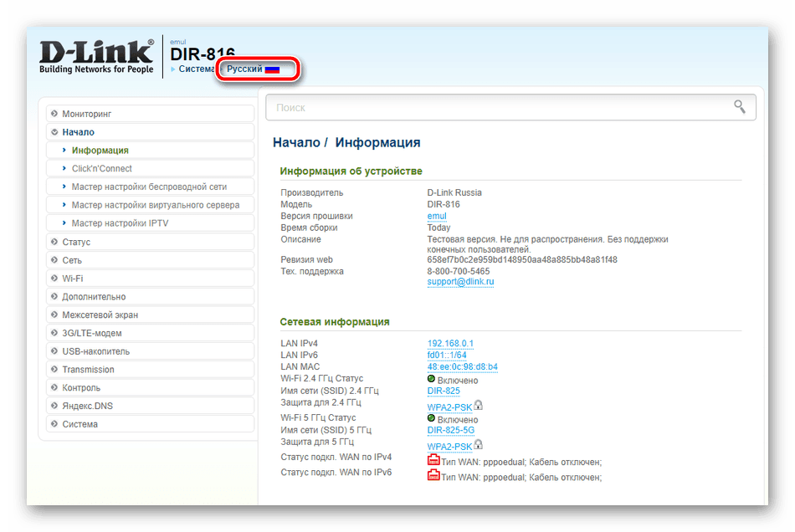Expand the Мониторинг menu section
This screenshot has height=532, width=795.
click(150, 114)
